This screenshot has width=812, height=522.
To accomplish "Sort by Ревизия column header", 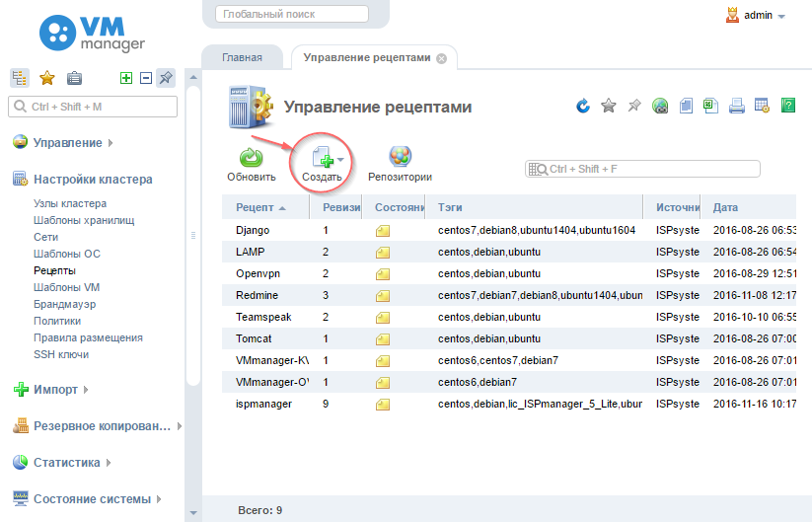I will 335,207.
